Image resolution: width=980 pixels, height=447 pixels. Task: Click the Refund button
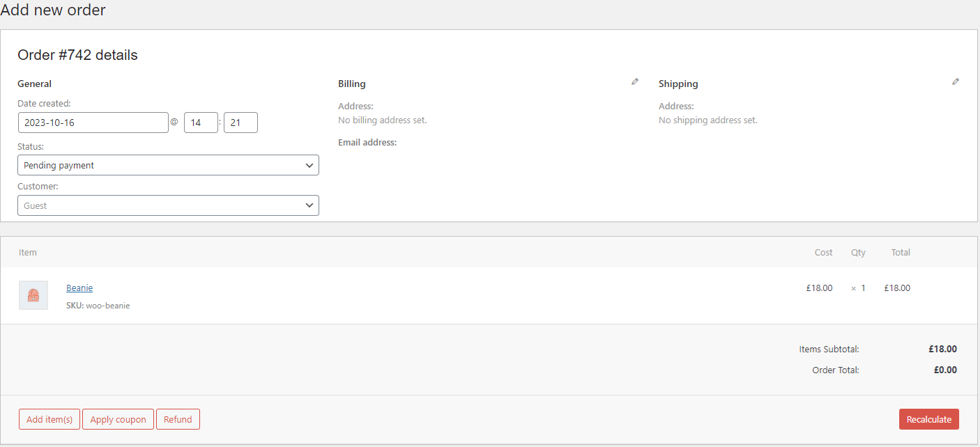click(x=178, y=419)
